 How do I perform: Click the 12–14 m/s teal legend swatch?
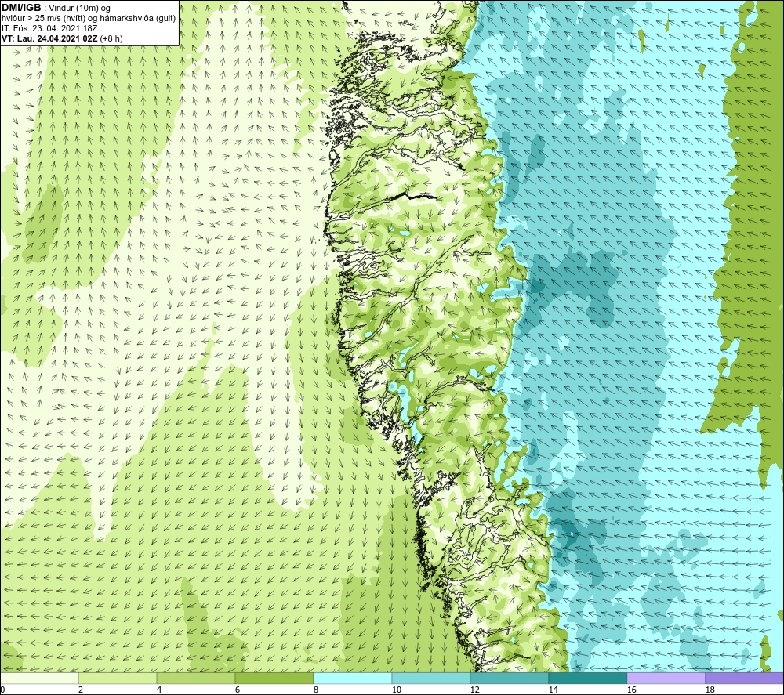point(509,678)
